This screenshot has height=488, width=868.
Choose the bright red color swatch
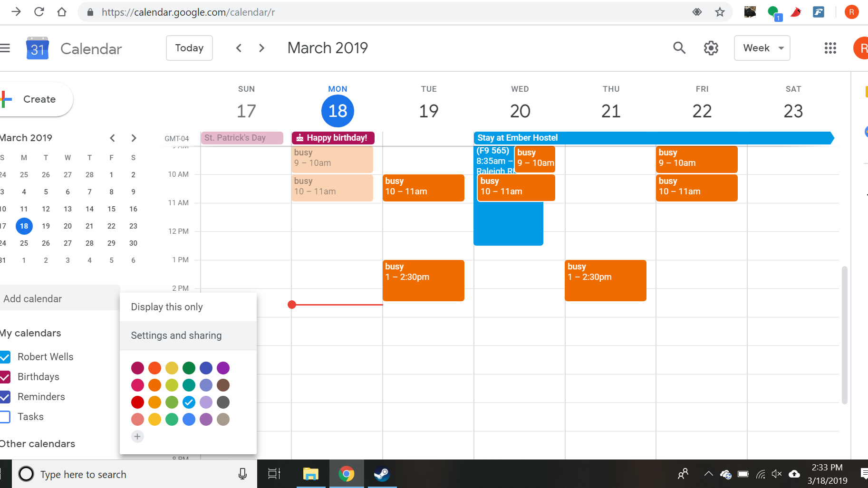click(137, 402)
